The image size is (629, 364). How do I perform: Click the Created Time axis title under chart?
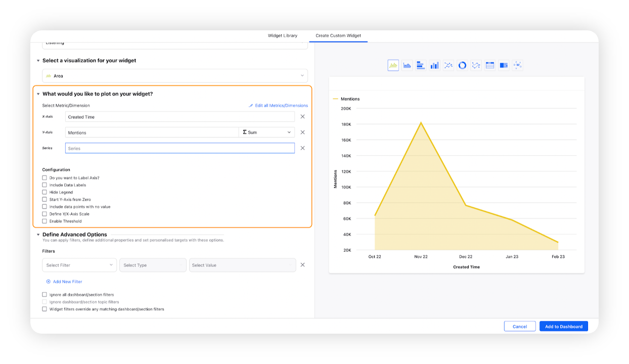pyautogui.click(x=466, y=267)
